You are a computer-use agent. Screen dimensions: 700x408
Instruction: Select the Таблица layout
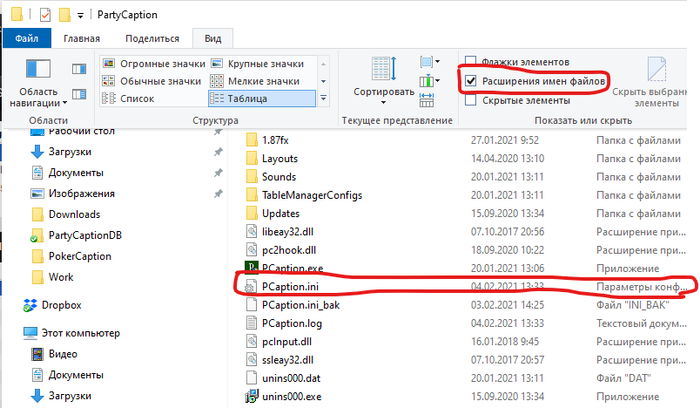262,99
